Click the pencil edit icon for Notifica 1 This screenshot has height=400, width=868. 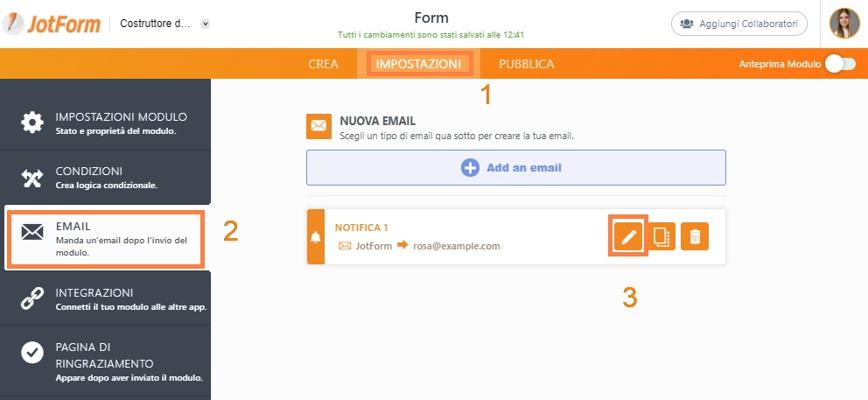628,236
